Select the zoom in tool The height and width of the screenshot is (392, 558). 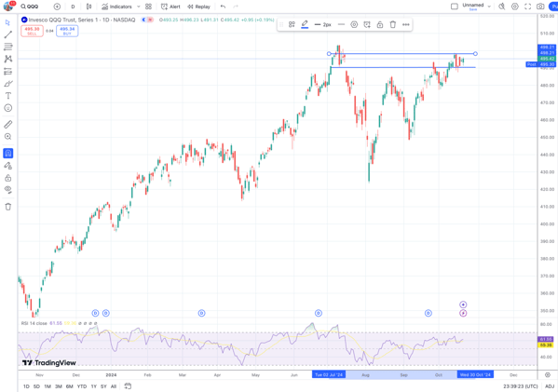pos(7,137)
